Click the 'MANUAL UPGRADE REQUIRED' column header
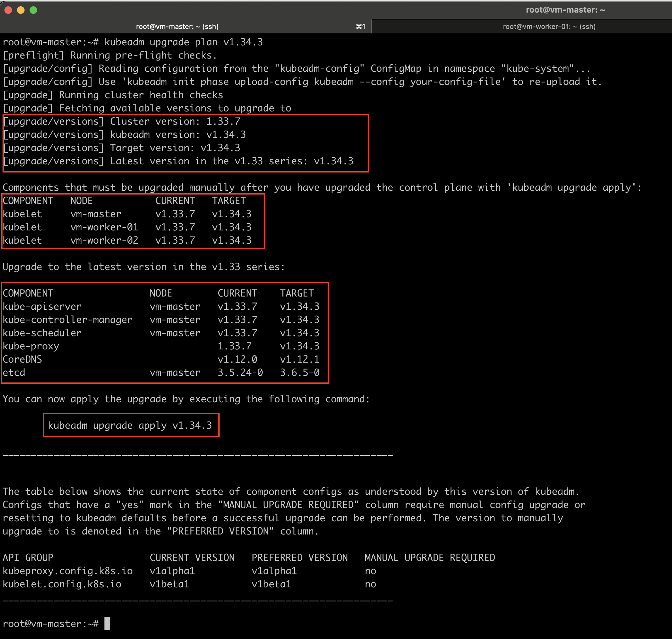This screenshot has width=672, height=639. coord(430,557)
